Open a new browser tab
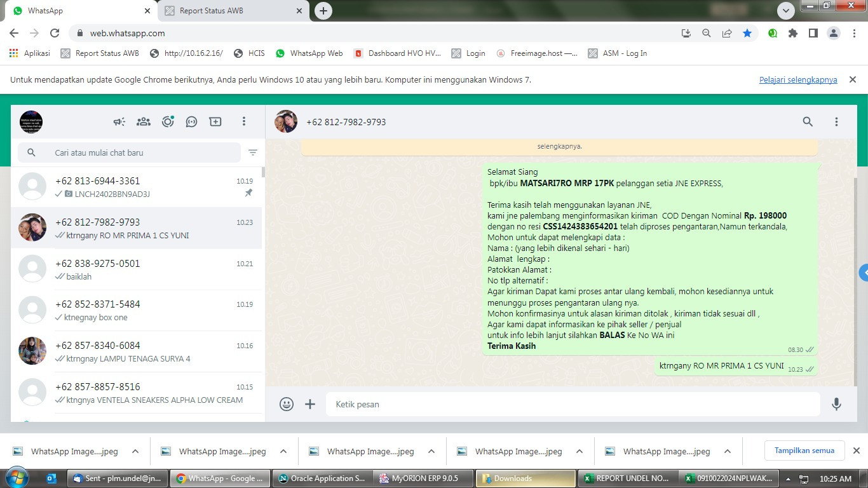868x488 pixels. coord(323,11)
